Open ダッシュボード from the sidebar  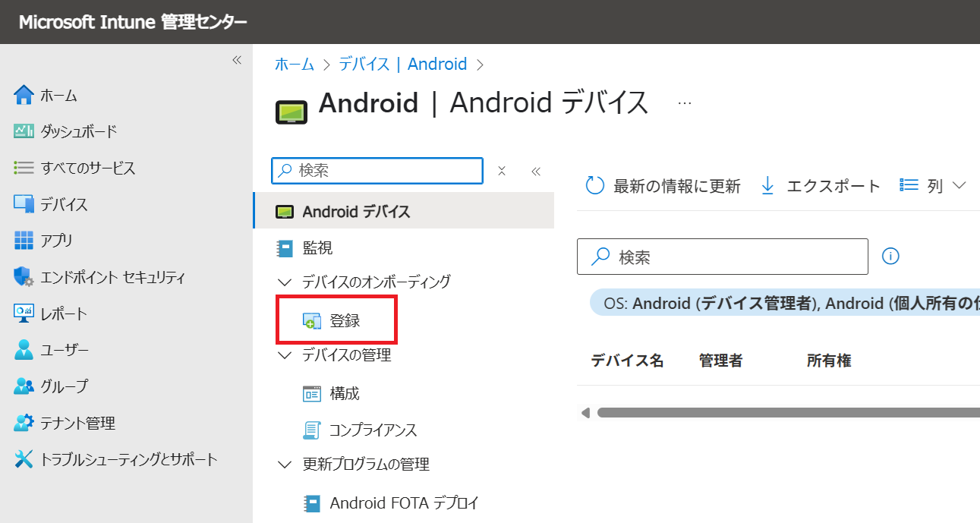pos(65,131)
